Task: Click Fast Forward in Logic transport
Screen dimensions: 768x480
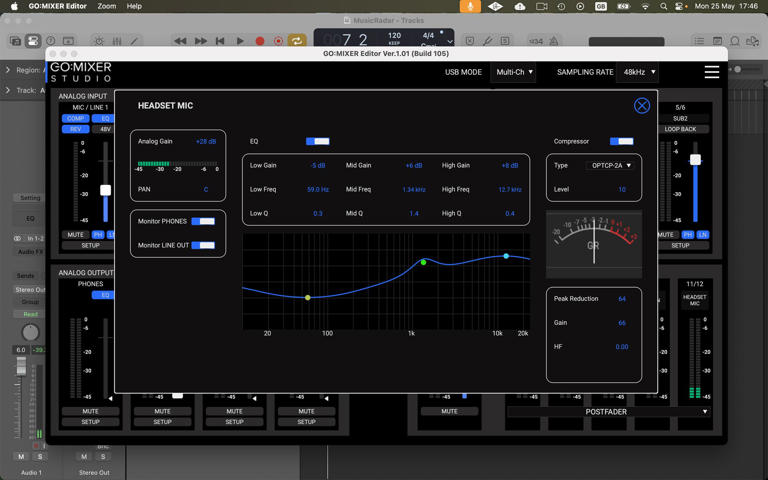Action: click(201, 41)
